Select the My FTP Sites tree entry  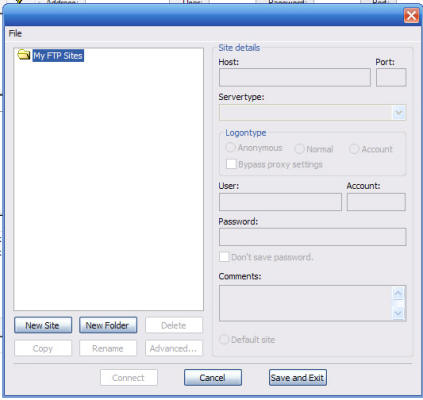coord(58,55)
